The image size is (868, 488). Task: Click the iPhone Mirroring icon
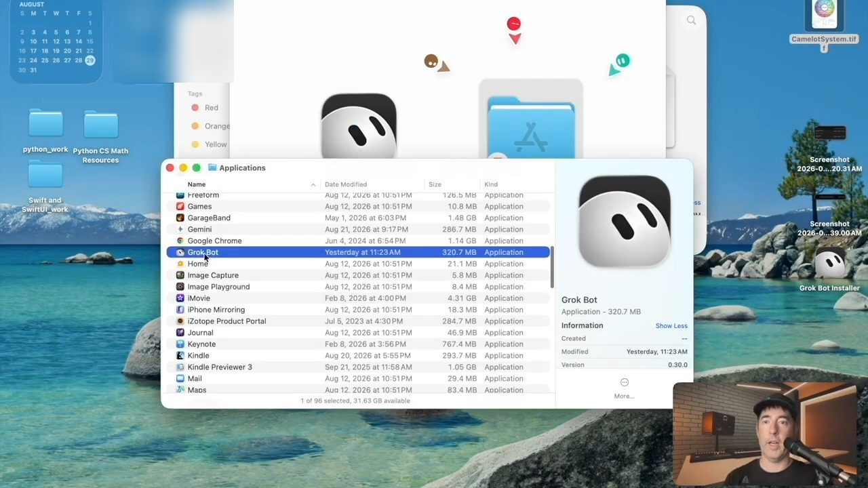tap(180, 310)
